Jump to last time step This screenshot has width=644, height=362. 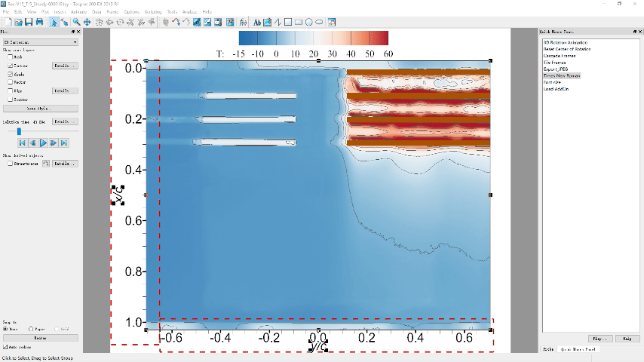point(63,143)
